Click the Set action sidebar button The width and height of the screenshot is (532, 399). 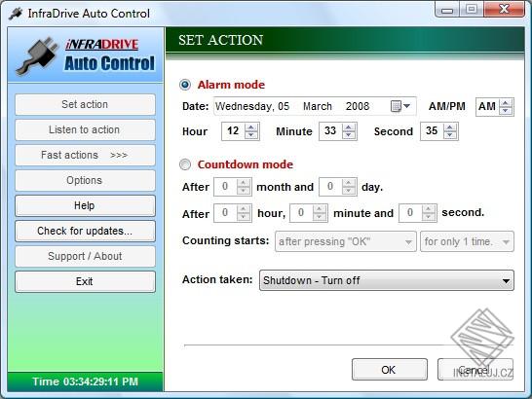click(85, 104)
